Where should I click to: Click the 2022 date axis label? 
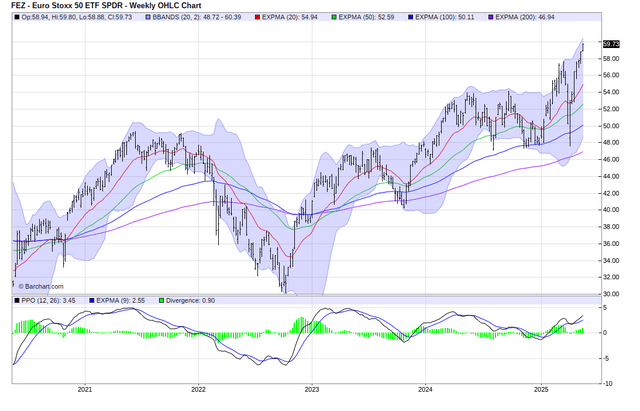tap(198, 390)
